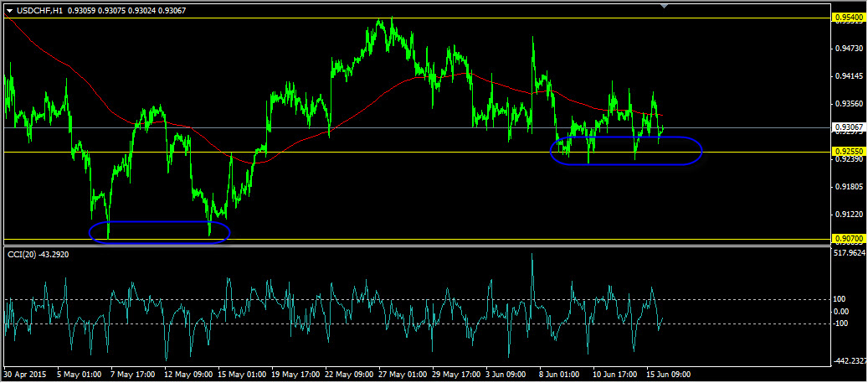The height and width of the screenshot is (383, 868).
Task: Click the 10 Jun 17:00 time label
Action: coord(616,374)
